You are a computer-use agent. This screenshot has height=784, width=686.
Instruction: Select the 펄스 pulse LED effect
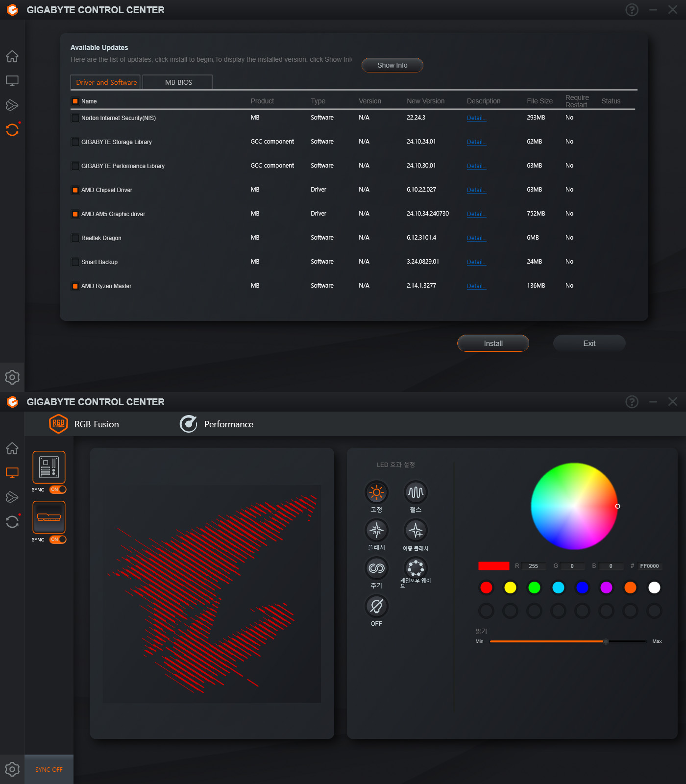(416, 492)
